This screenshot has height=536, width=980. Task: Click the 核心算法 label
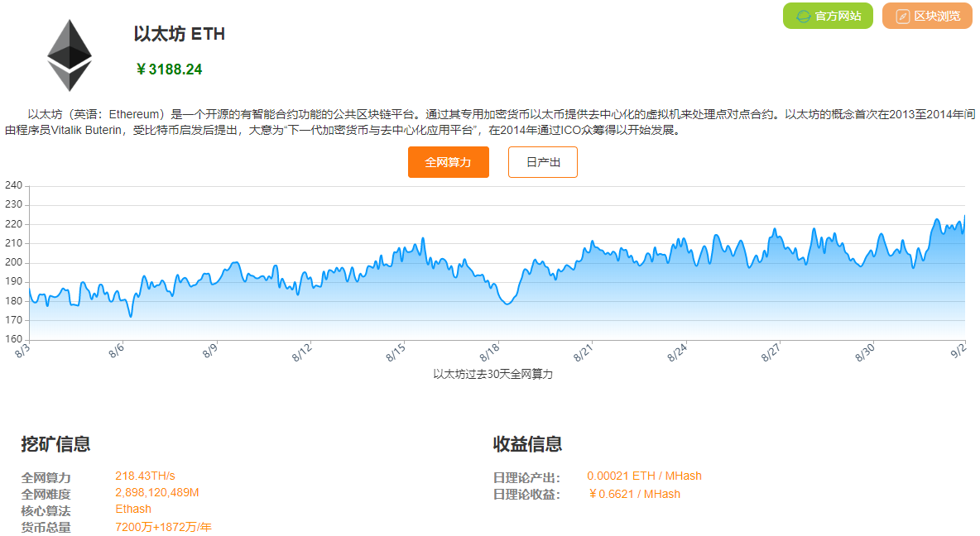pos(46,511)
